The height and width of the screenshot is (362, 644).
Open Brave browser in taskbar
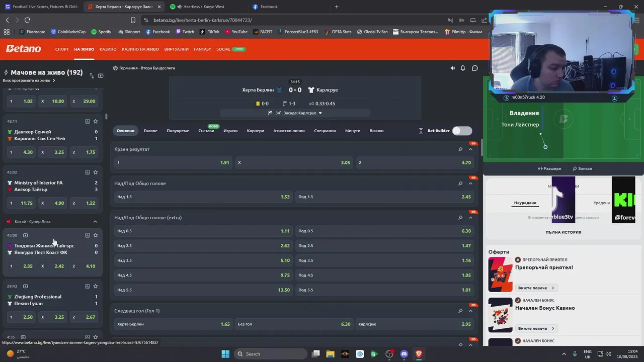click(419, 354)
